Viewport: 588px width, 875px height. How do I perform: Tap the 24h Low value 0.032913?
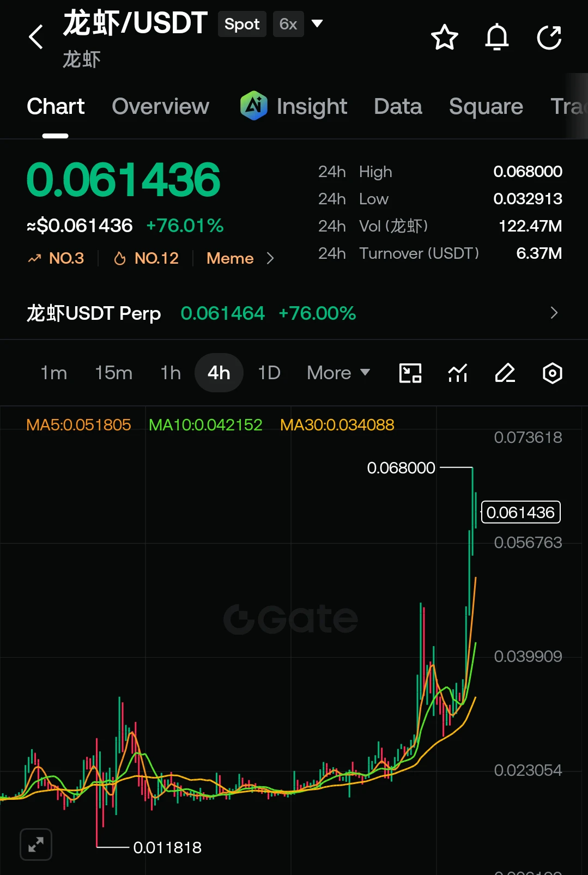pyautogui.click(x=528, y=199)
